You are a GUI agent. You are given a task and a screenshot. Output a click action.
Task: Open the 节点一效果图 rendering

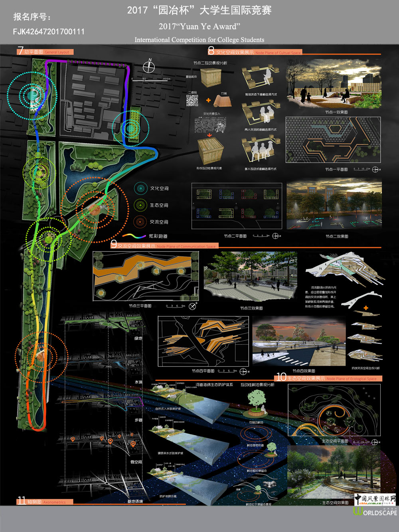pyautogui.click(x=334, y=84)
